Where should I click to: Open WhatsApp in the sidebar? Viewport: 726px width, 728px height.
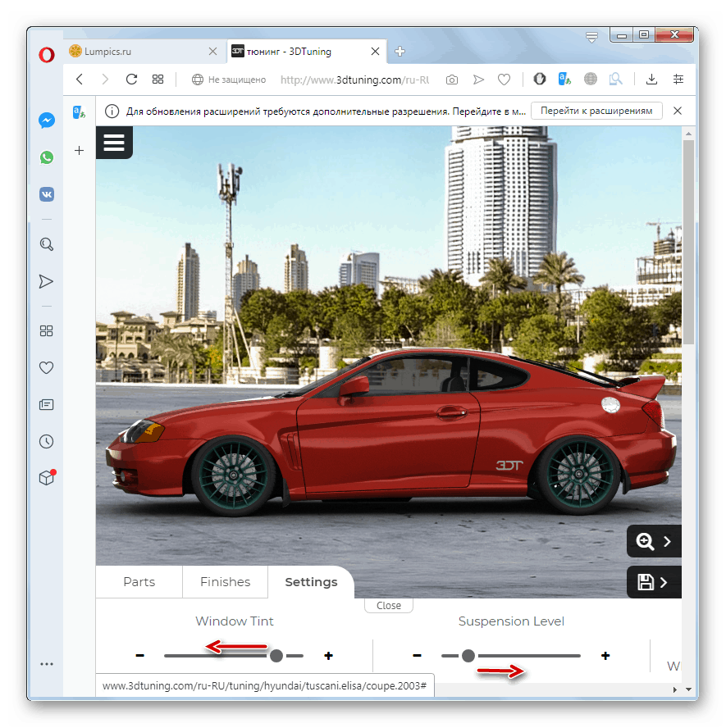point(47,157)
